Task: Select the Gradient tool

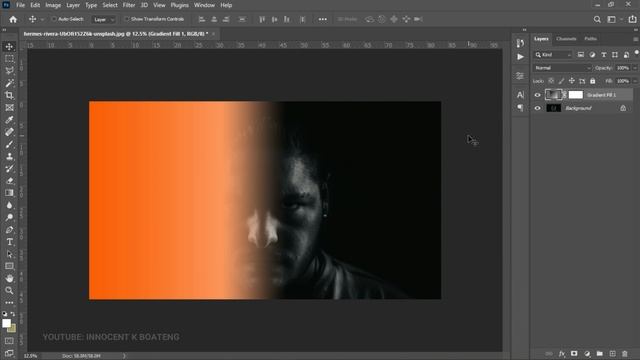Action: coord(9,193)
